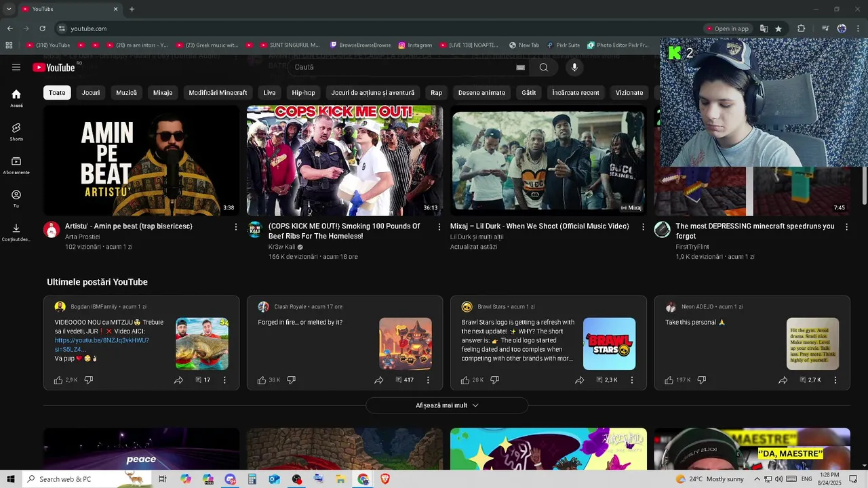Select the Desene animate chip
The image size is (868, 488).
point(481,93)
